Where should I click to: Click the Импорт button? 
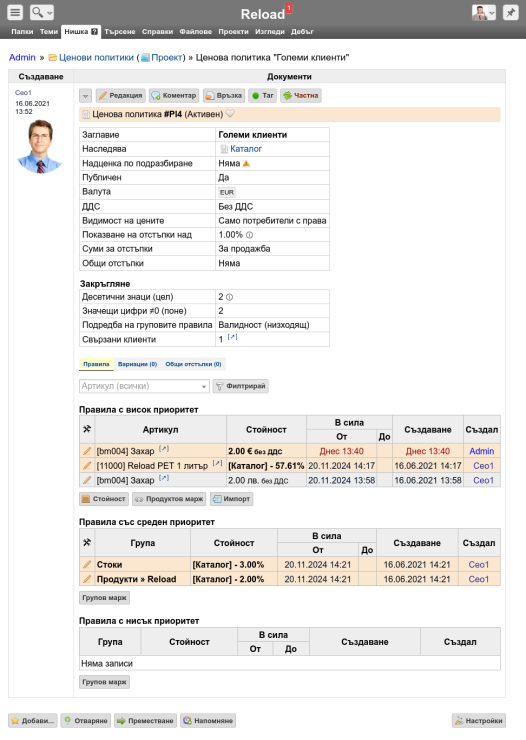coord(232,499)
